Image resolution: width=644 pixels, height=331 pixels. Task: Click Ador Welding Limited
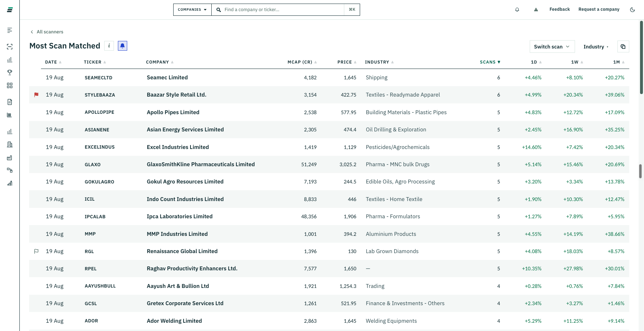pyautogui.click(x=174, y=321)
